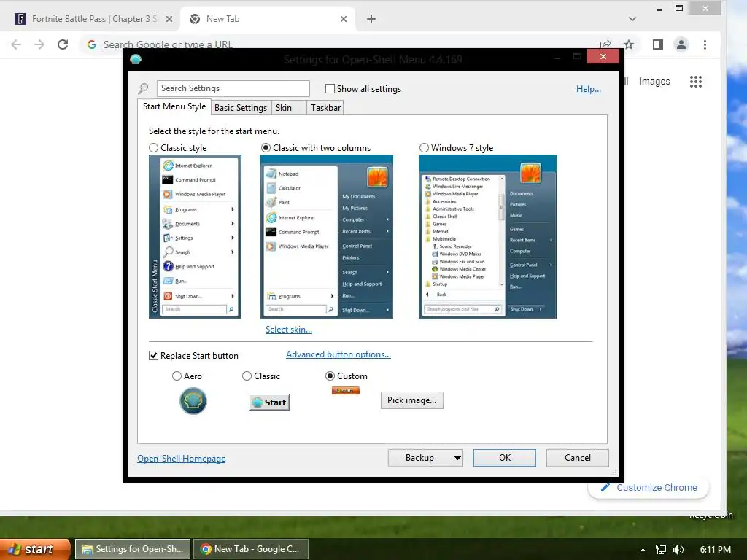This screenshot has width=747, height=560.
Task: Open the Skin tab
Action: pyautogui.click(x=288, y=108)
